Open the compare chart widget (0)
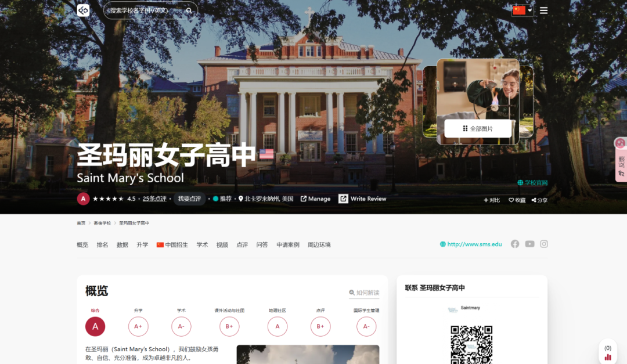The image size is (627, 364). 608,352
